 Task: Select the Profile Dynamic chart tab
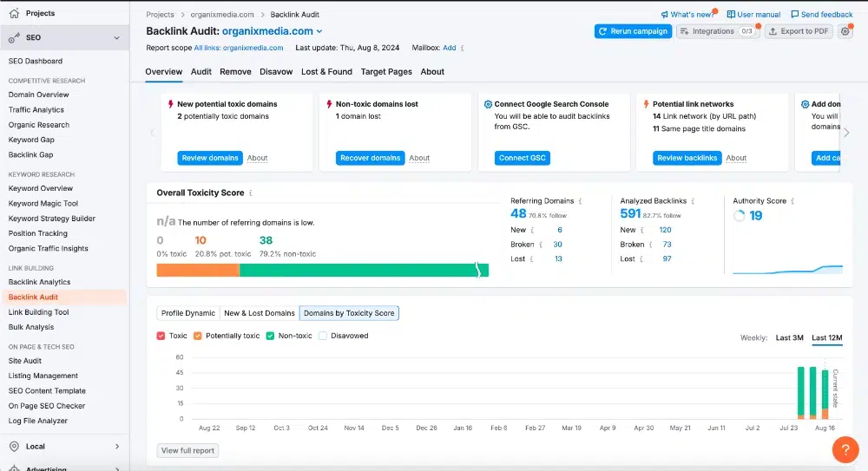point(188,313)
